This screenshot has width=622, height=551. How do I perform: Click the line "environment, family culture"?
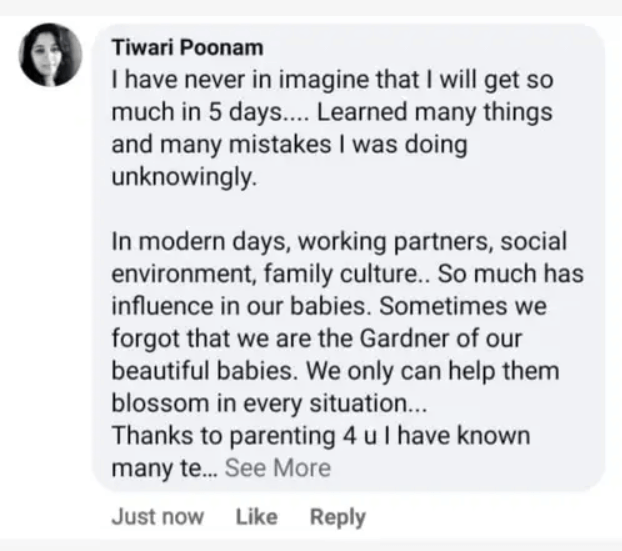[x=347, y=273]
